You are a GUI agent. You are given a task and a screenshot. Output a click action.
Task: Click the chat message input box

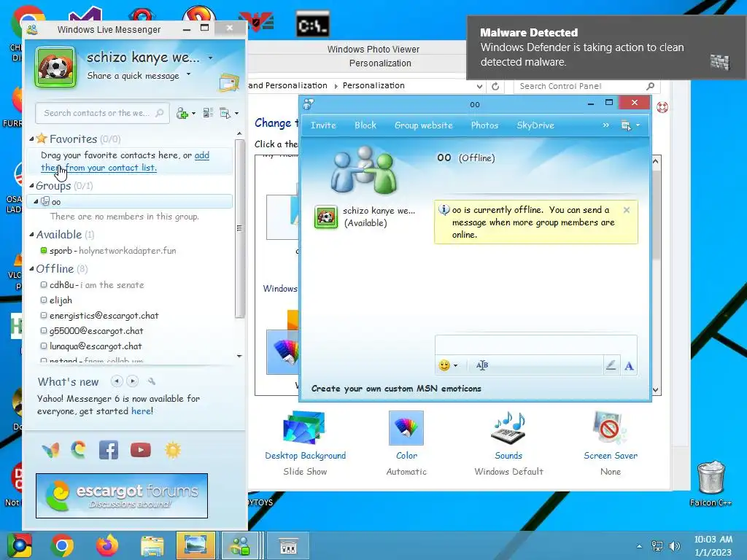click(535, 344)
